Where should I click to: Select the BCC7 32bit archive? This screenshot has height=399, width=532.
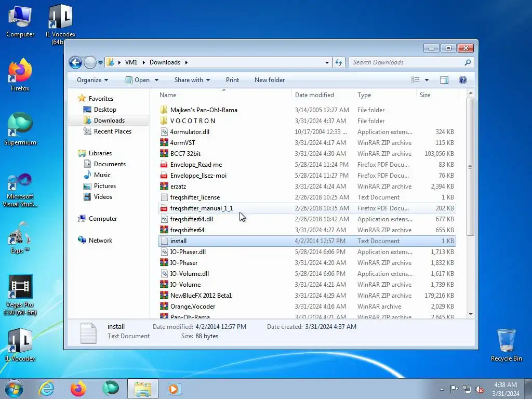pos(307,153)
